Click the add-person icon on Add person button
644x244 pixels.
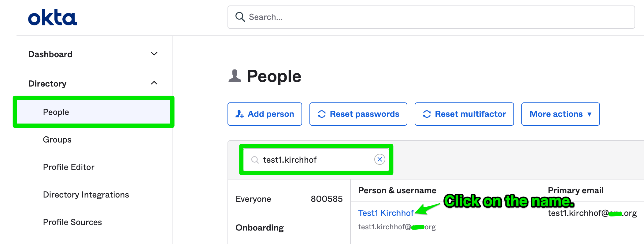click(x=239, y=114)
